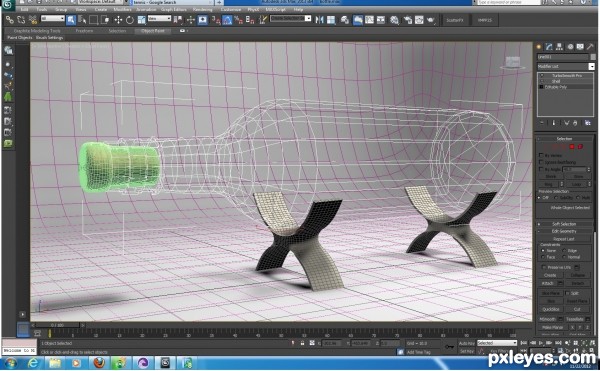Open the Tools menu
The image size is (600, 371).
[x=42, y=10]
